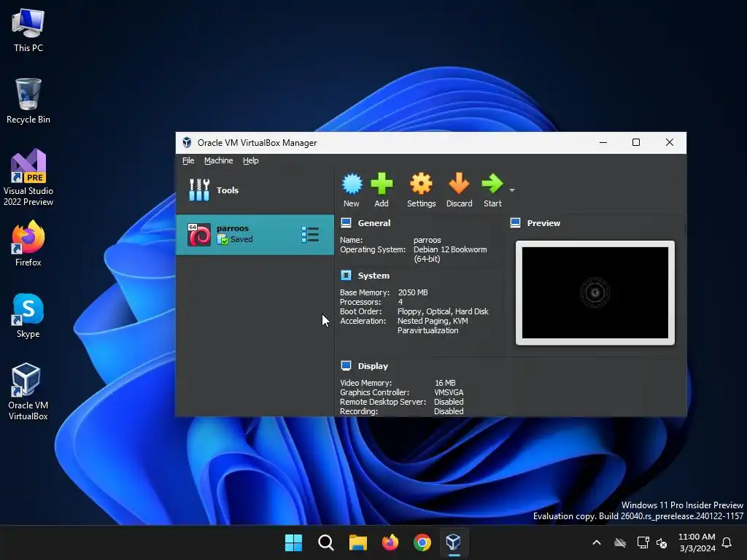Open the Machine menu
Viewport: 747px width, 560px height.
219,160
